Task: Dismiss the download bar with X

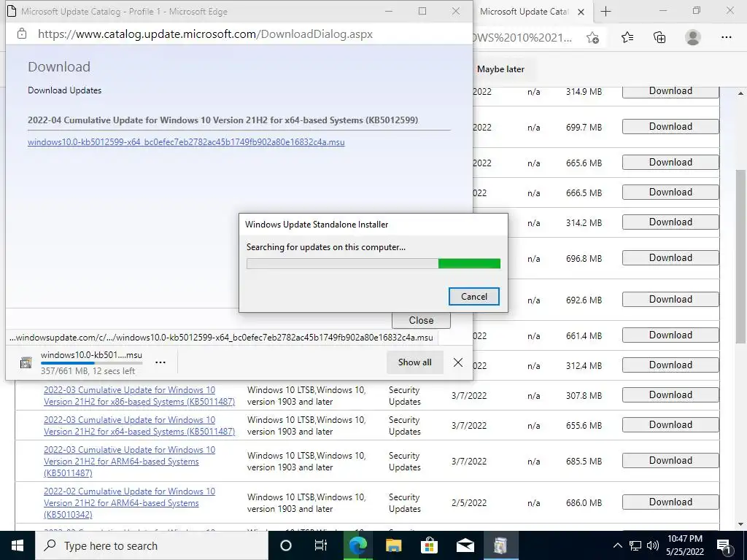Action: tap(458, 362)
